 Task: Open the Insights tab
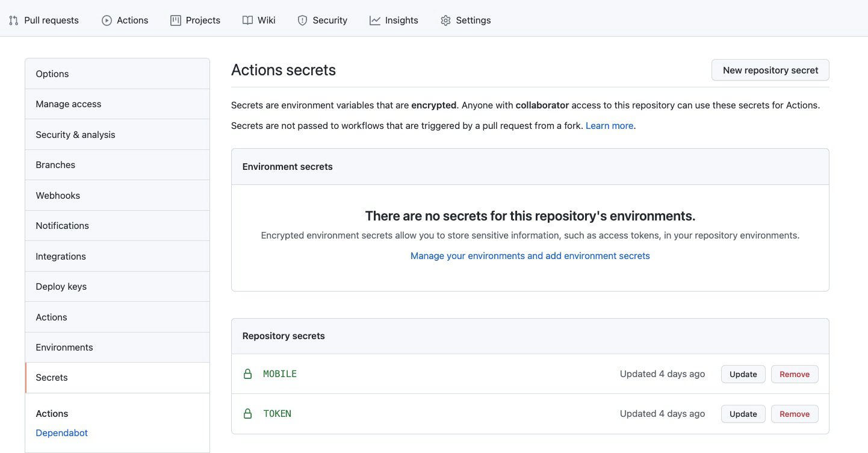coord(401,20)
